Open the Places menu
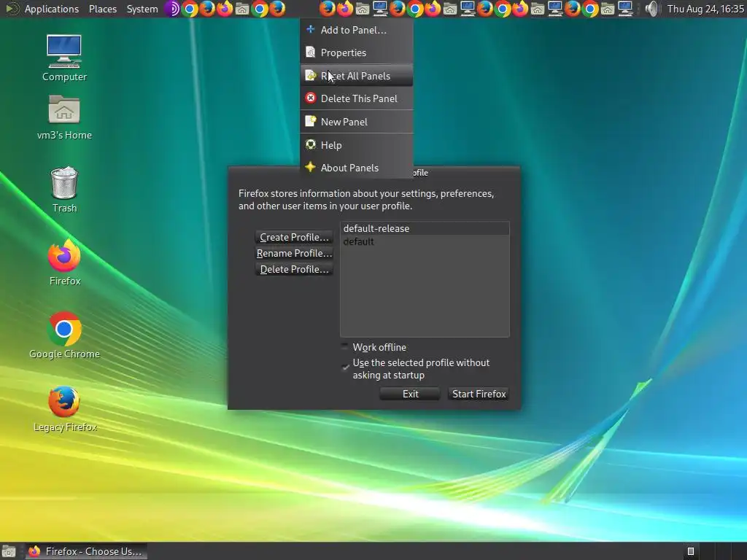747x560 pixels. 102,9
